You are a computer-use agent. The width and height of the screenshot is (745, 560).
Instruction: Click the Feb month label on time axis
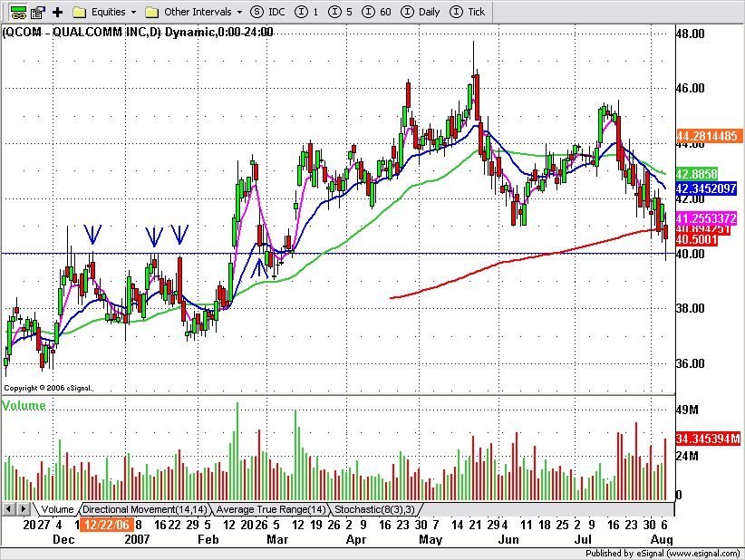208,539
